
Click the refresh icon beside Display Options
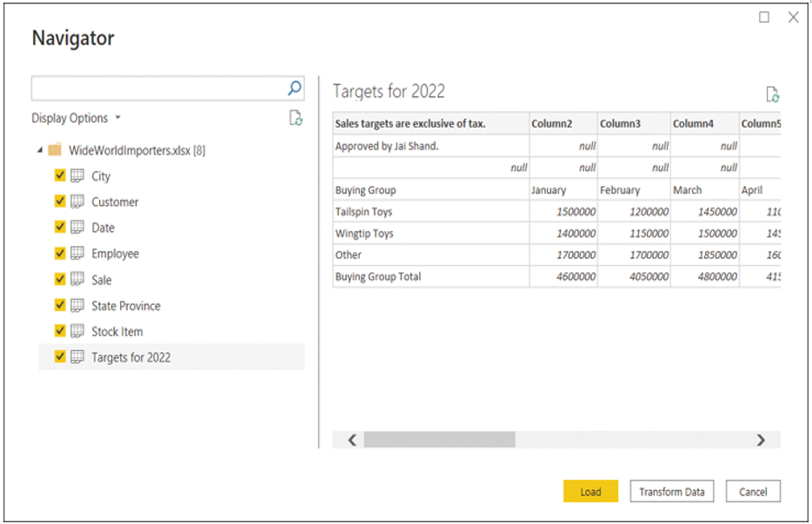point(296,118)
